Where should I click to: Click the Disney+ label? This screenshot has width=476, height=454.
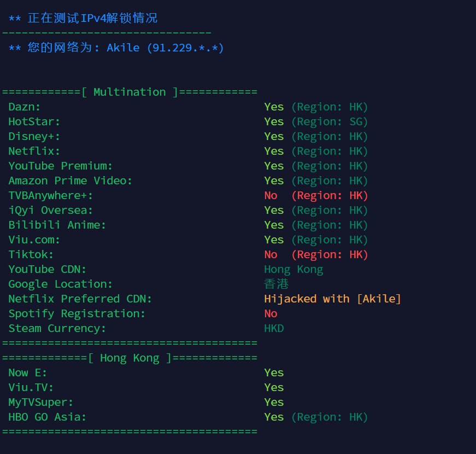coord(34,136)
